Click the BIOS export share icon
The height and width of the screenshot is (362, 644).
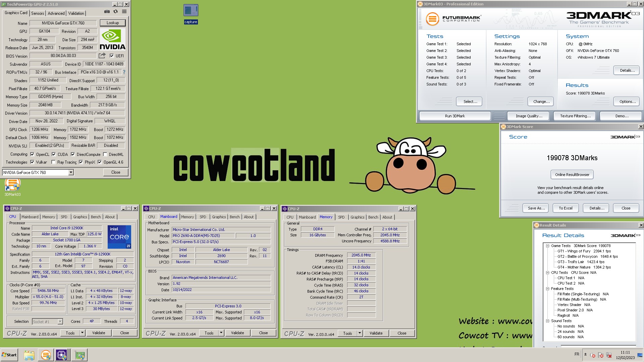pos(102,56)
